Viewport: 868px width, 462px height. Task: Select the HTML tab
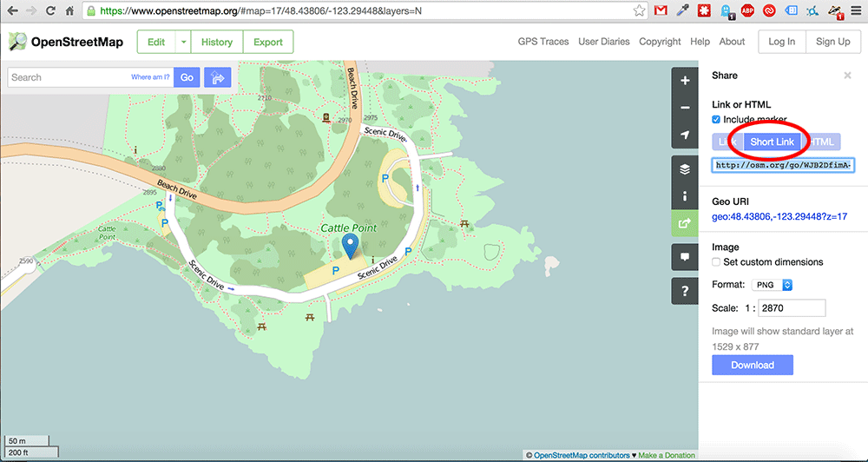(x=821, y=142)
